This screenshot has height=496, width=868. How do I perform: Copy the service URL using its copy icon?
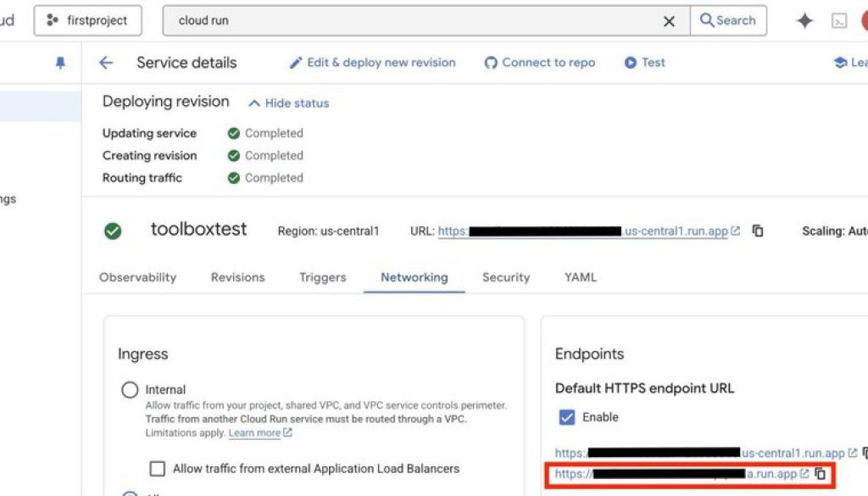(757, 231)
